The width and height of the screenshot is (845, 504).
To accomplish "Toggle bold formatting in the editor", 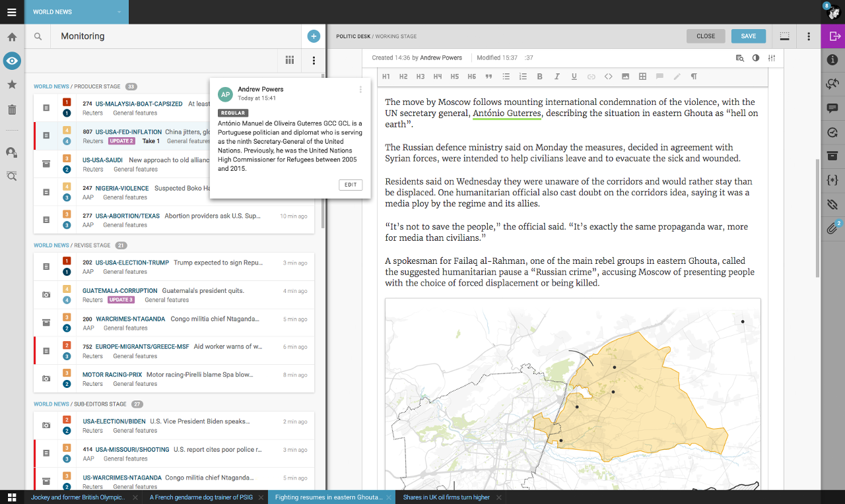I will pos(539,77).
